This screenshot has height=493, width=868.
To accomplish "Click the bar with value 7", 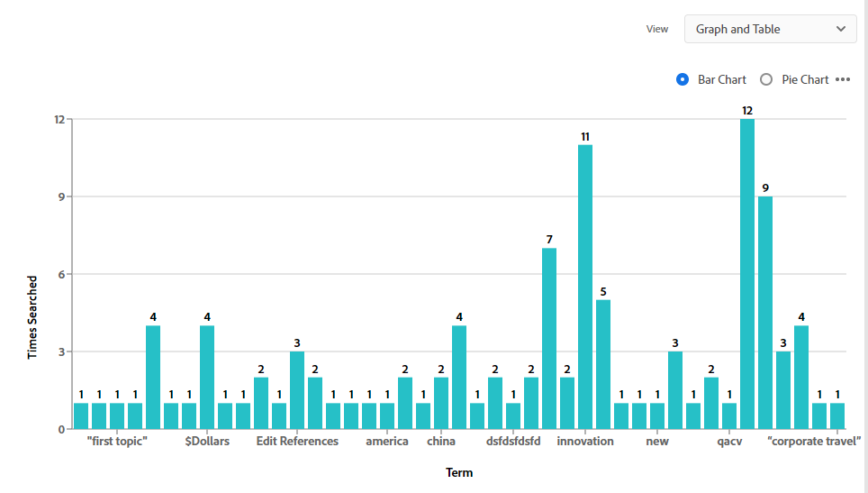I will click(549, 338).
